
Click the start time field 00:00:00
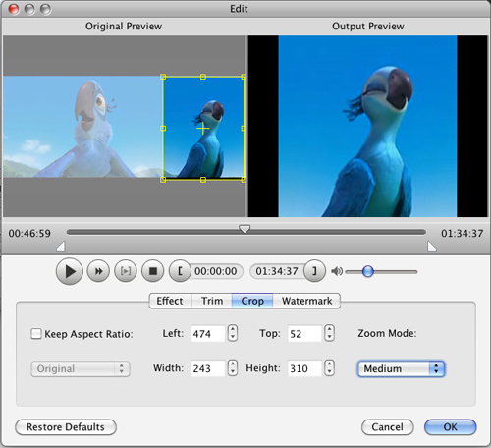[216, 271]
